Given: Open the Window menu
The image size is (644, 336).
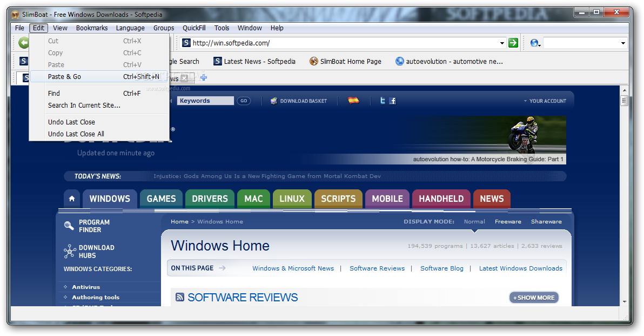Looking at the screenshot, I should click(250, 28).
